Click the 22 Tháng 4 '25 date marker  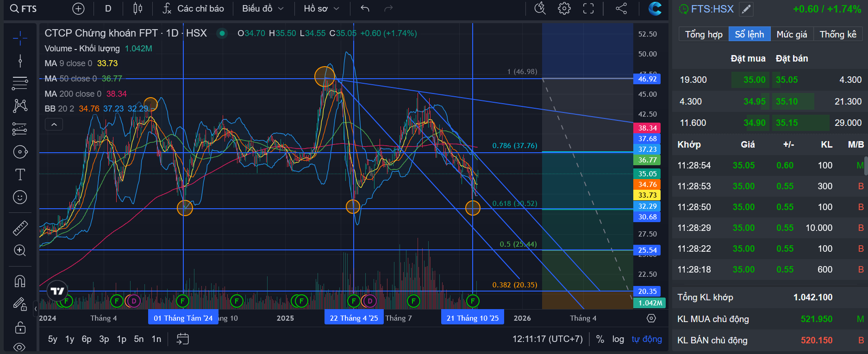pos(354,318)
